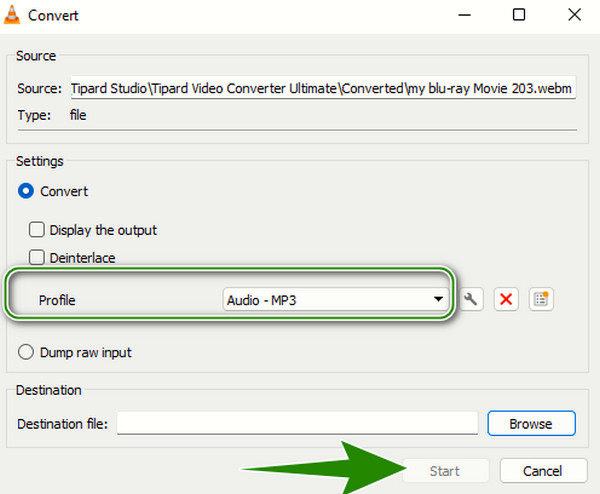Create a new profile icon
This screenshot has width=600, height=494.
[x=541, y=299]
